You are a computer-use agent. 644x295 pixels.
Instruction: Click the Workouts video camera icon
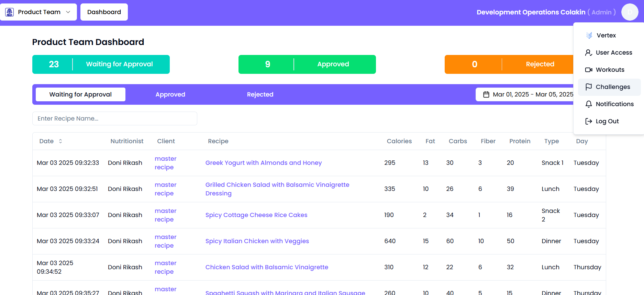click(589, 70)
